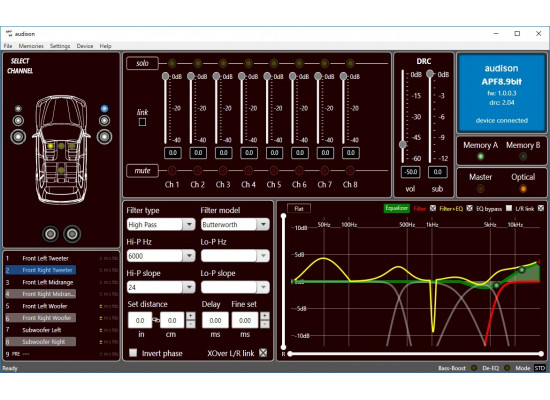
Task: Open the Lo-P Hz frequency dropdown
Action: tap(263, 256)
